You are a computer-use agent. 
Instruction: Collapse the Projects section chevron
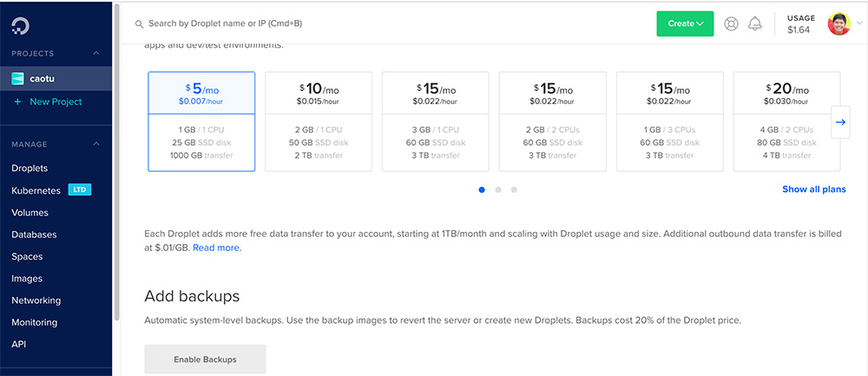[x=96, y=54]
